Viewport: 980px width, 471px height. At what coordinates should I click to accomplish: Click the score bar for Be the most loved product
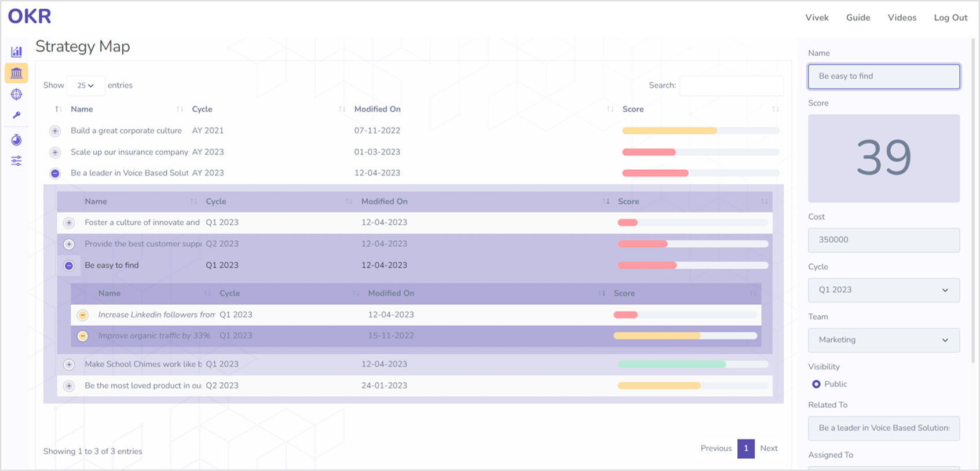[x=693, y=386]
